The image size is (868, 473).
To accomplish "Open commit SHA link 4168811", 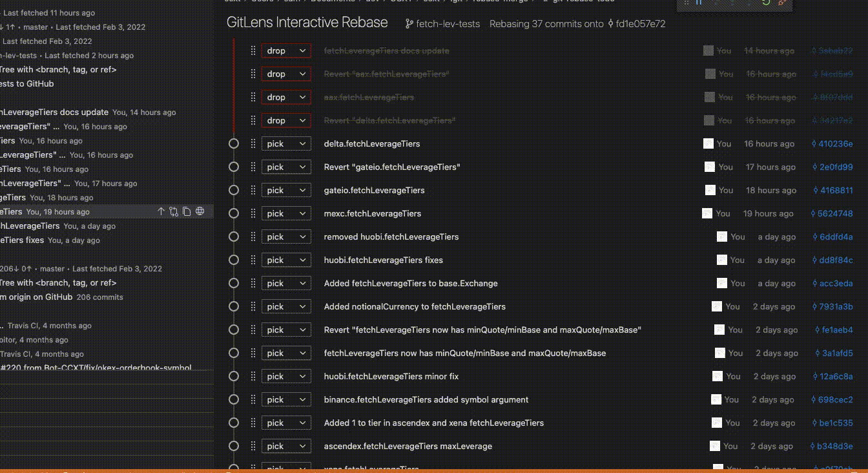I will click(833, 190).
